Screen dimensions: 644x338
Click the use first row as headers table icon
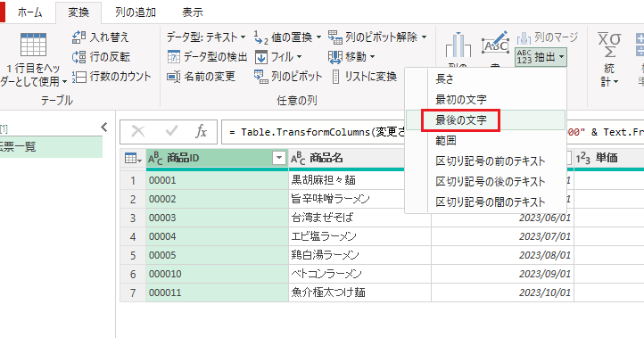(33, 45)
